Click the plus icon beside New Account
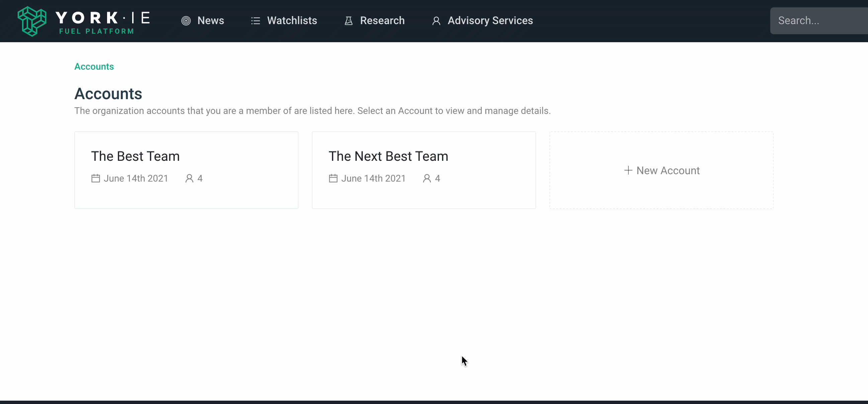The image size is (868, 404). coord(628,170)
